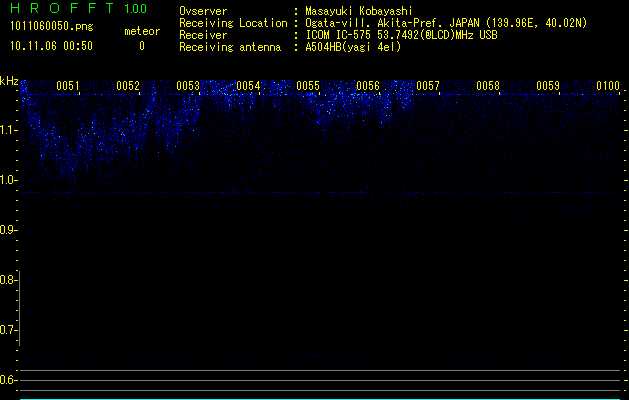Click the ICOM IC-575 receiver value
The image size is (629, 400).
401,35
